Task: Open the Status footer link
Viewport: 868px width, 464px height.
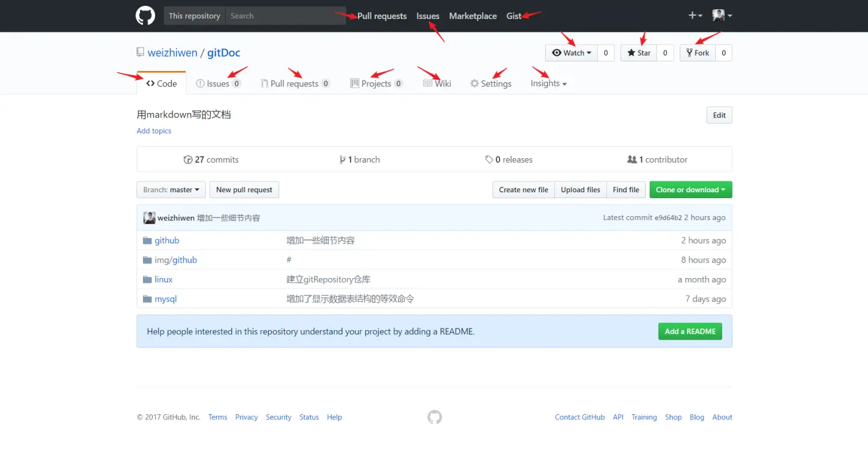Action: click(x=309, y=417)
